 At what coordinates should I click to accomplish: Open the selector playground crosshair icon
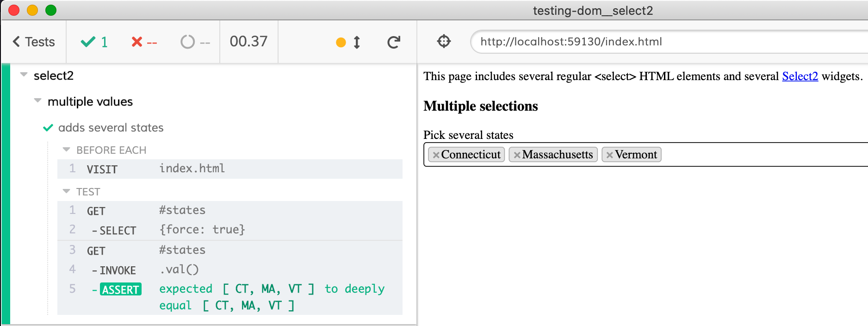point(444,42)
